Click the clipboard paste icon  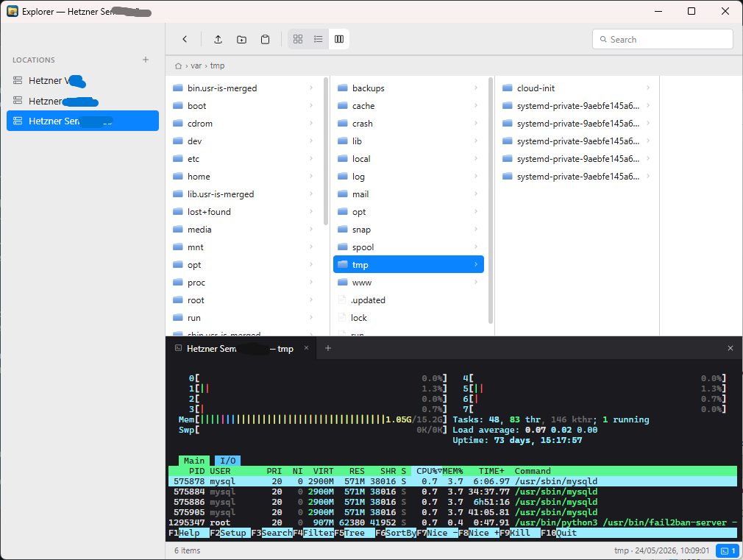point(266,39)
